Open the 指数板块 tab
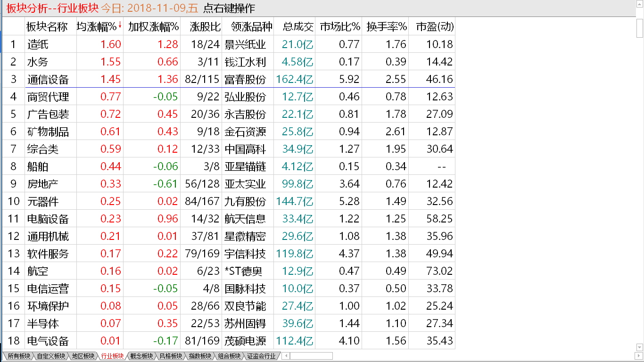The width and height of the screenshot is (644, 362). pos(200,356)
